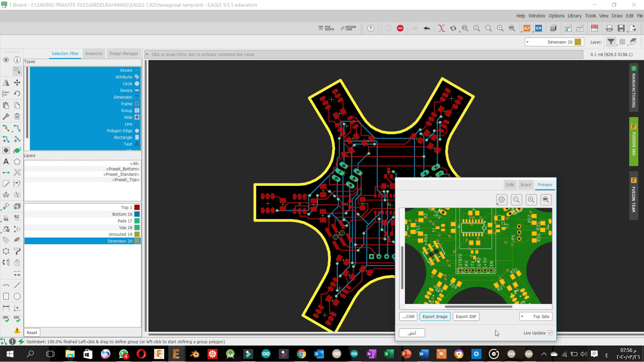644x362 pixels.
Task: Select the Rectangle drawing tool
Action: (6, 296)
